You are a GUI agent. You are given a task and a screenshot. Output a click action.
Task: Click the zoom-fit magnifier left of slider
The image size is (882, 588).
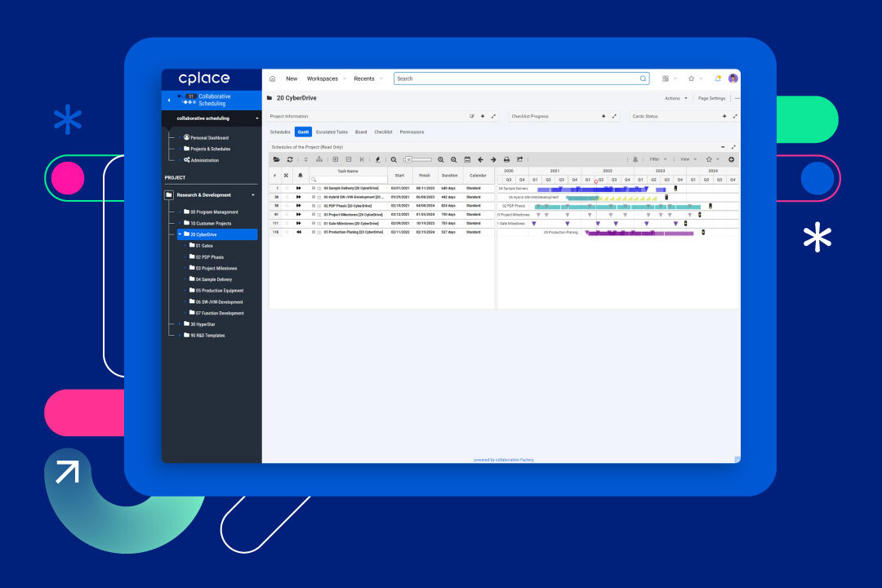point(394,160)
